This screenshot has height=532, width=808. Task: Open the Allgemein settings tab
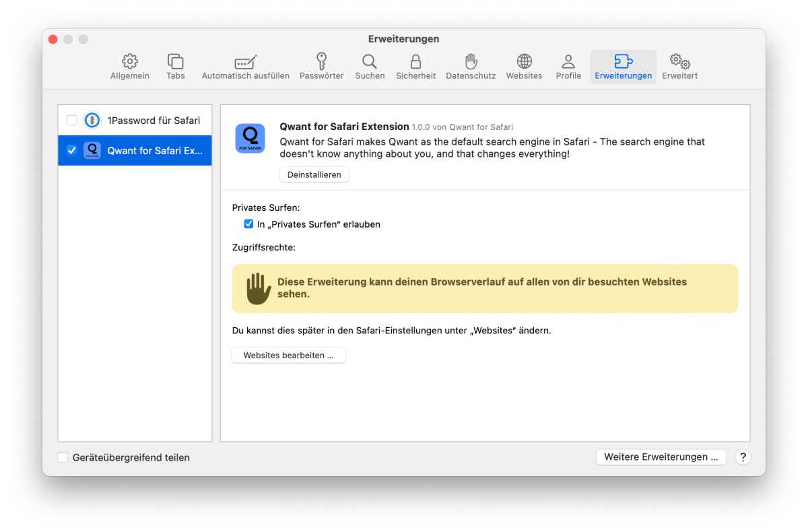click(x=130, y=67)
